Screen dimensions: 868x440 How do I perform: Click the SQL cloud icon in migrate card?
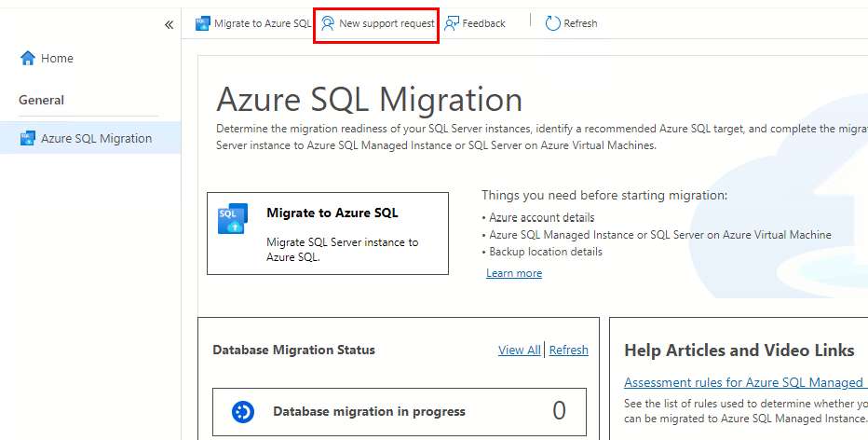pos(233,218)
